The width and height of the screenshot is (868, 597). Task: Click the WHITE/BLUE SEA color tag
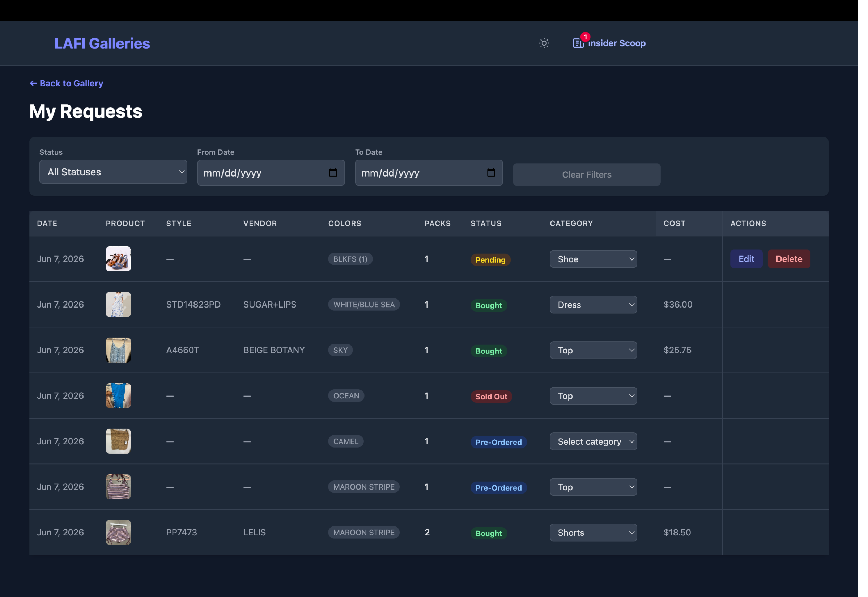click(x=364, y=305)
